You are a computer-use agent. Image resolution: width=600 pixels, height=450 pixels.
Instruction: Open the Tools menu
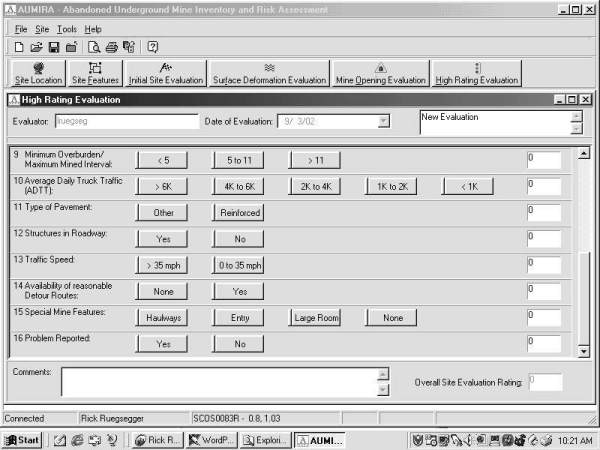tap(66, 29)
